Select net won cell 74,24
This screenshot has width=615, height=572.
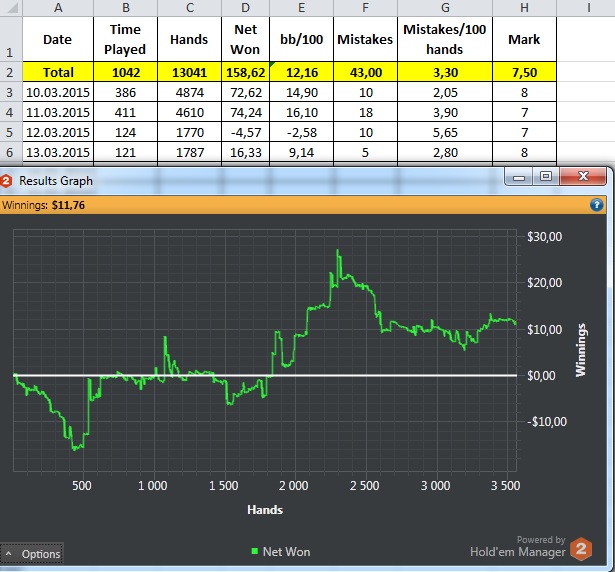246,112
